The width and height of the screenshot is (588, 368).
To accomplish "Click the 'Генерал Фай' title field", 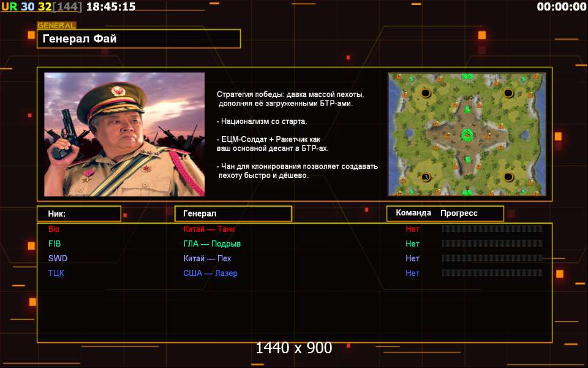I will click(x=139, y=39).
